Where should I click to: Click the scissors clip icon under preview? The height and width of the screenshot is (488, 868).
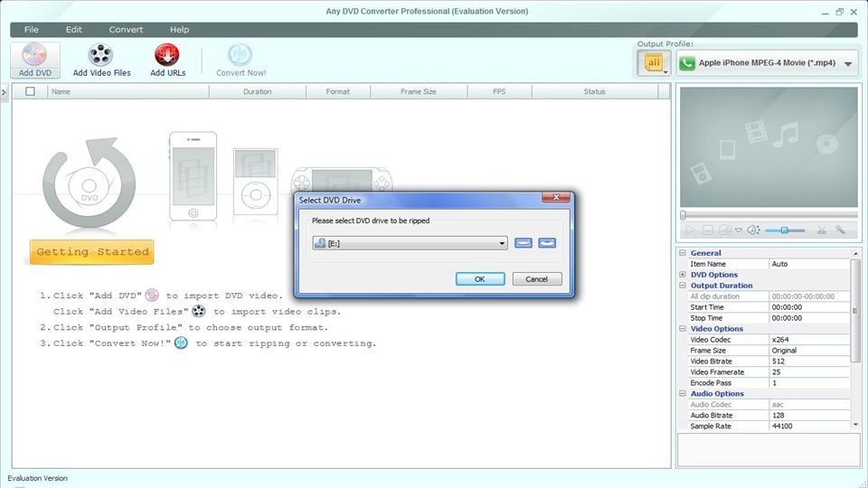click(x=822, y=230)
